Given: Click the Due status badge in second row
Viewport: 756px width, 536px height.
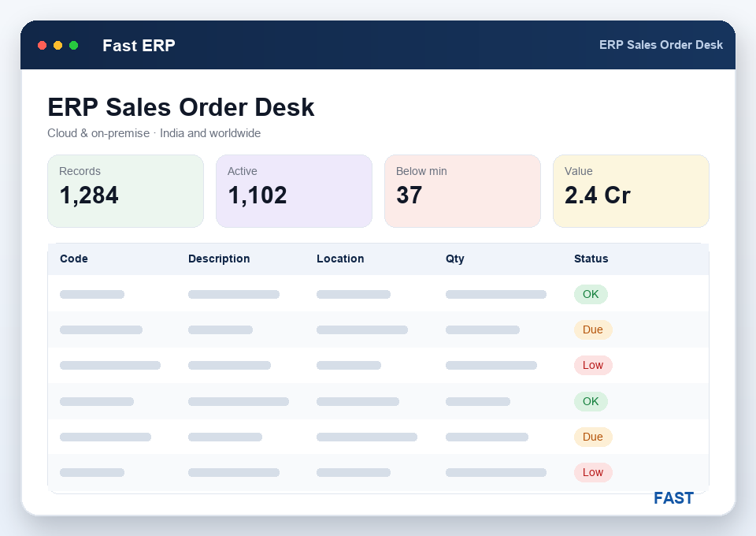Looking at the screenshot, I should [593, 330].
